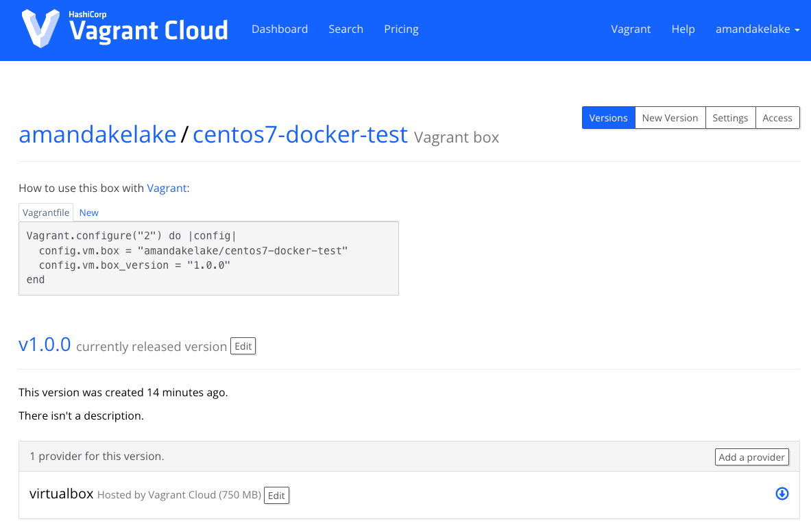Screen dimensions: 811x532
Task: Click Add a provider button
Action: pyautogui.click(x=751, y=457)
